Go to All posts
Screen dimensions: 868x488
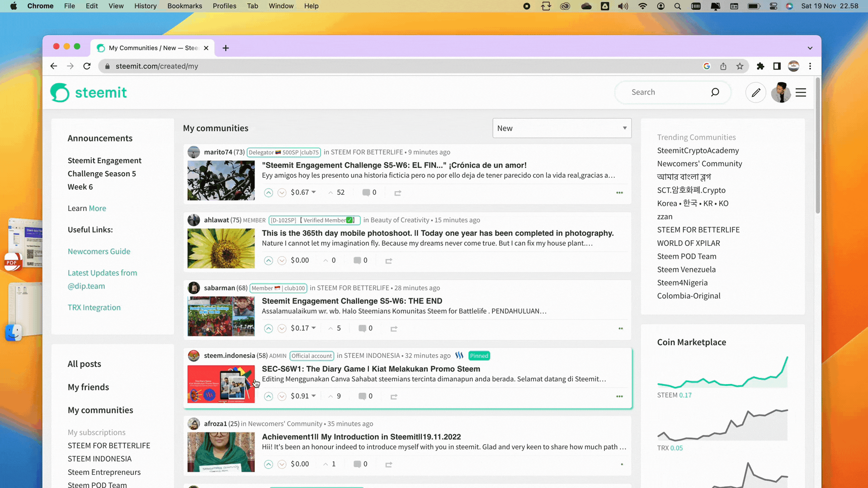coord(85,364)
